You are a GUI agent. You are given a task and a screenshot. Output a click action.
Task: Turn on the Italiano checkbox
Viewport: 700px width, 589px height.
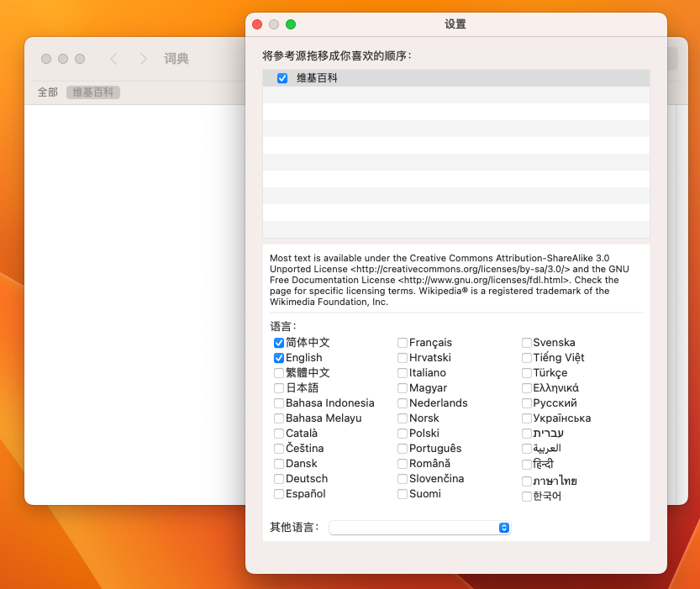[403, 373]
